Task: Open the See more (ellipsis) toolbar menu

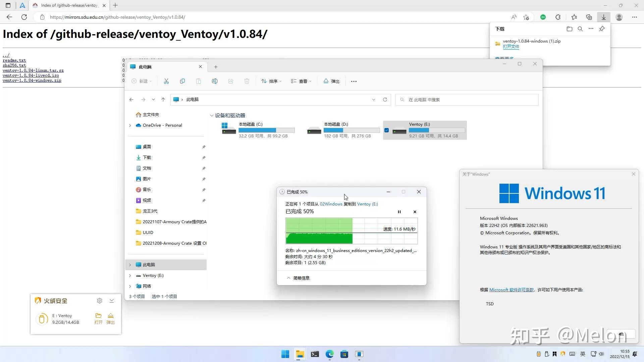Action: [x=354, y=81]
